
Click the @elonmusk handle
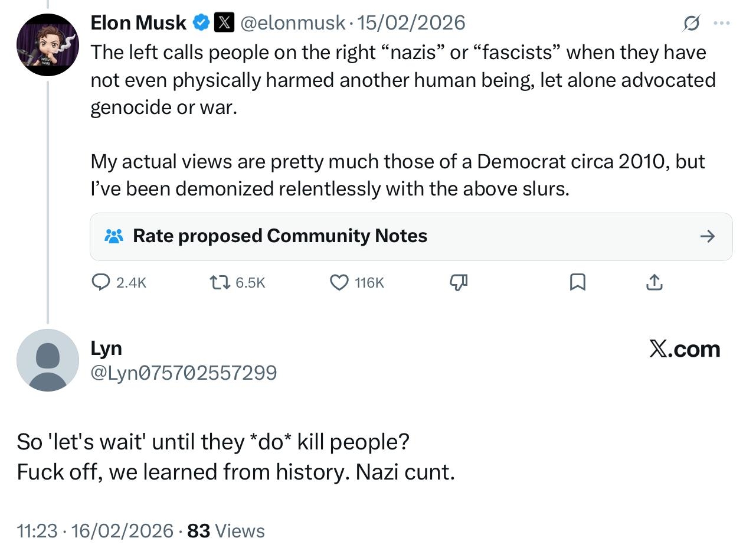pyautogui.click(x=293, y=23)
